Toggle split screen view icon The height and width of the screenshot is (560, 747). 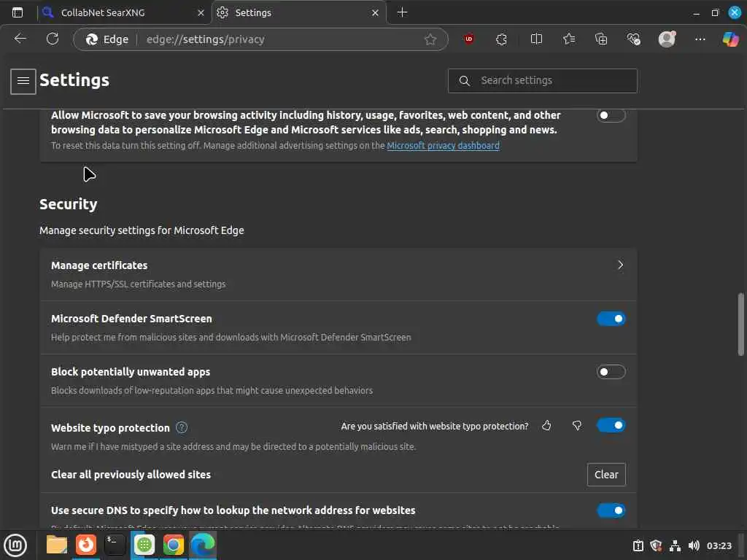pyautogui.click(x=536, y=39)
